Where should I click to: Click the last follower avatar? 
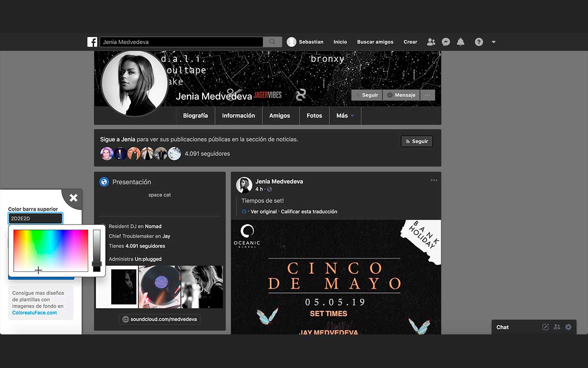click(174, 154)
